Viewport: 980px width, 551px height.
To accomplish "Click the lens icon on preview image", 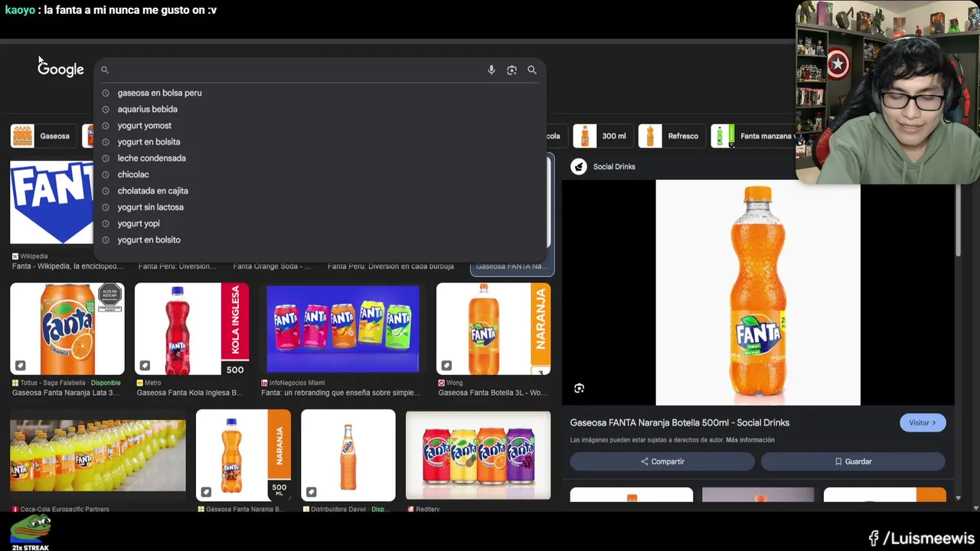I will [580, 388].
